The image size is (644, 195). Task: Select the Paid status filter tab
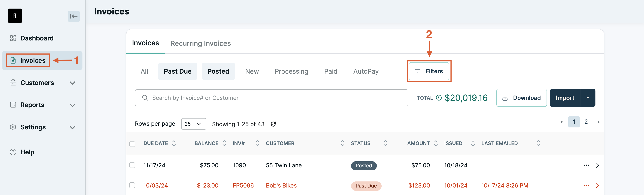point(331,71)
